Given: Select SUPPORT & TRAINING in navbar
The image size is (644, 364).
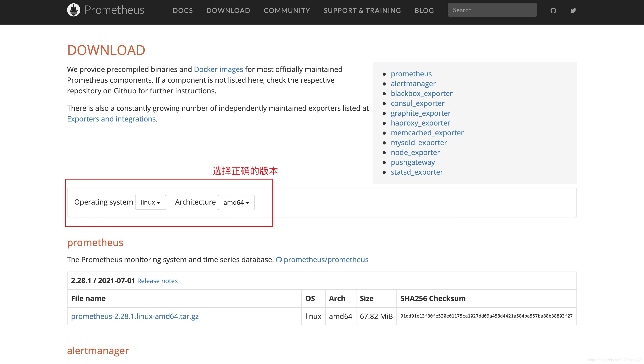Looking at the screenshot, I should pyautogui.click(x=362, y=10).
